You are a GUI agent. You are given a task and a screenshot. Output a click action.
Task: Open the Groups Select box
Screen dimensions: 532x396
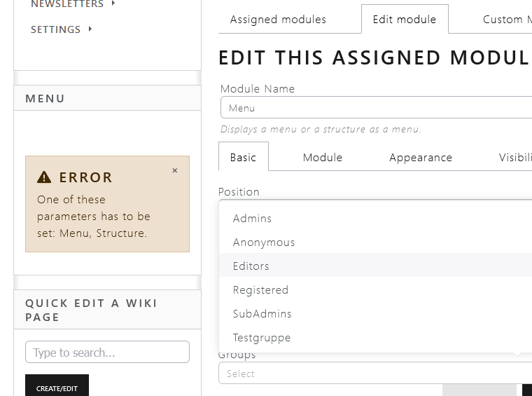point(375,374)
